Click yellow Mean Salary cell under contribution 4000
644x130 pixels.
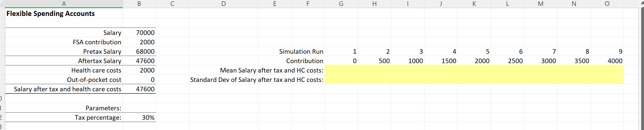607,70
